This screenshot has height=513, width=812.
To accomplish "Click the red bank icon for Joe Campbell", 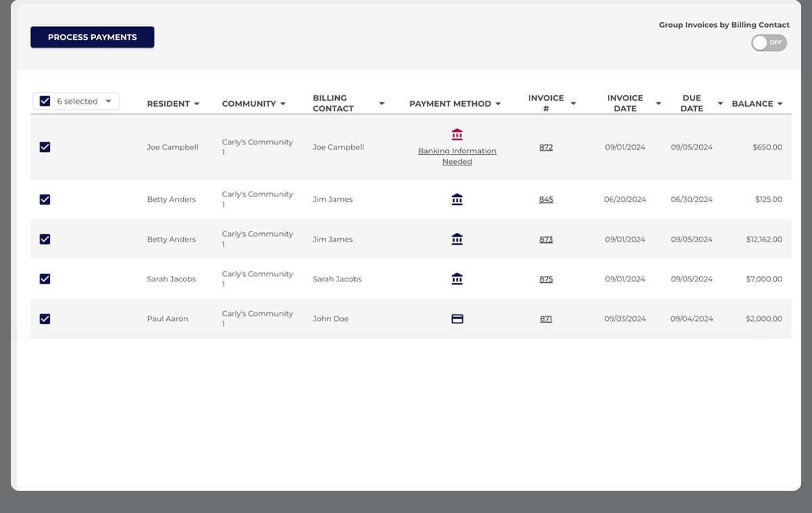I will [x=457, y=134].
